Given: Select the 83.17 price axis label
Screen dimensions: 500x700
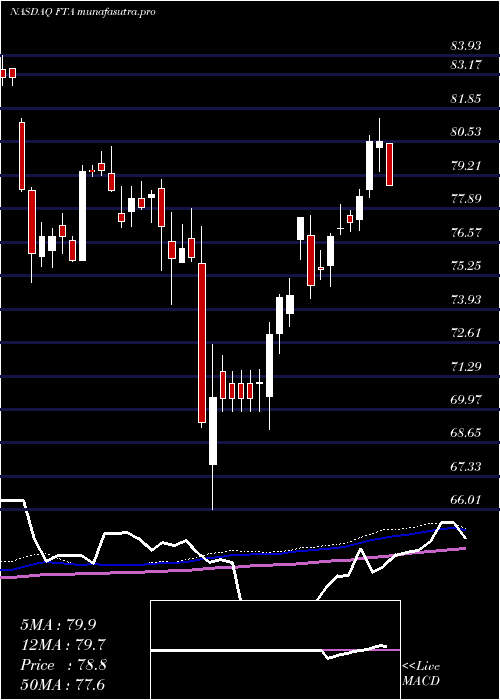Looking at the screenshot, I should point(466,65).
